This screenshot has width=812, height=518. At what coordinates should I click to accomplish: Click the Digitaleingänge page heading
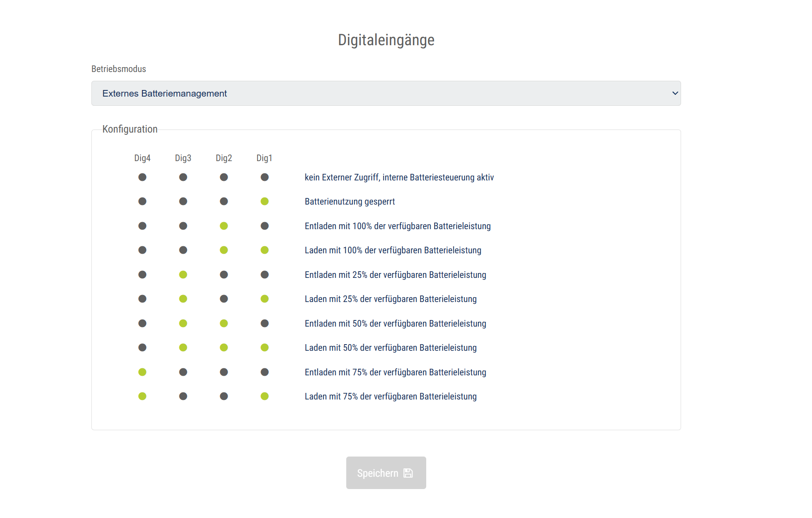tap(386, 40)
